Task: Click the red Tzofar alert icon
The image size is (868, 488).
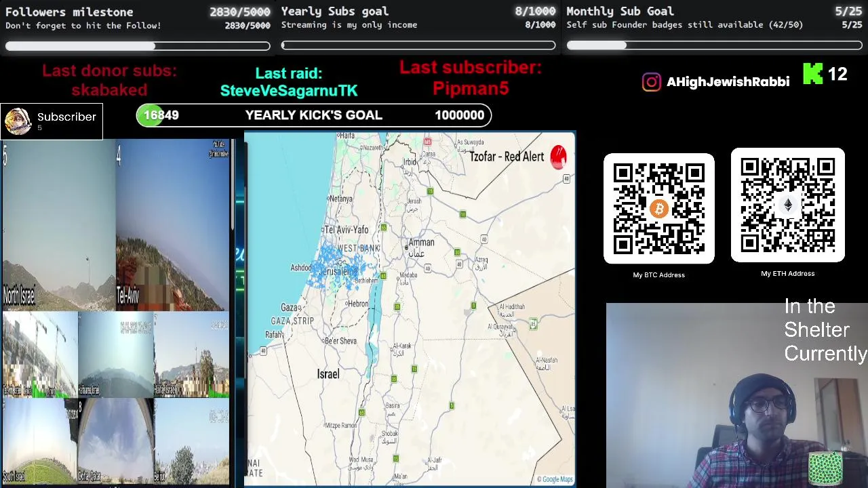Action: 558,157
